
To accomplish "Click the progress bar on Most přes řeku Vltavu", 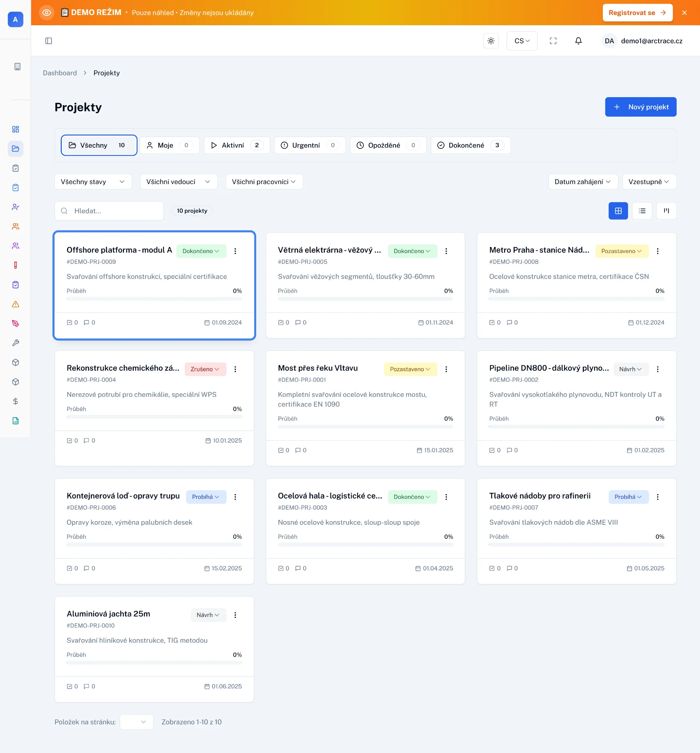I will click(365, 427).
